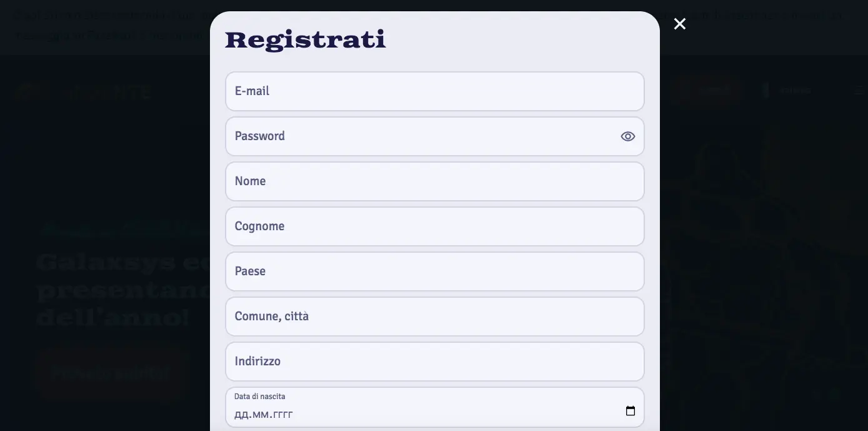The height and width of the screenshot is (431, 868).
Task: Focus the Password text field
Action: coord(419,136)
